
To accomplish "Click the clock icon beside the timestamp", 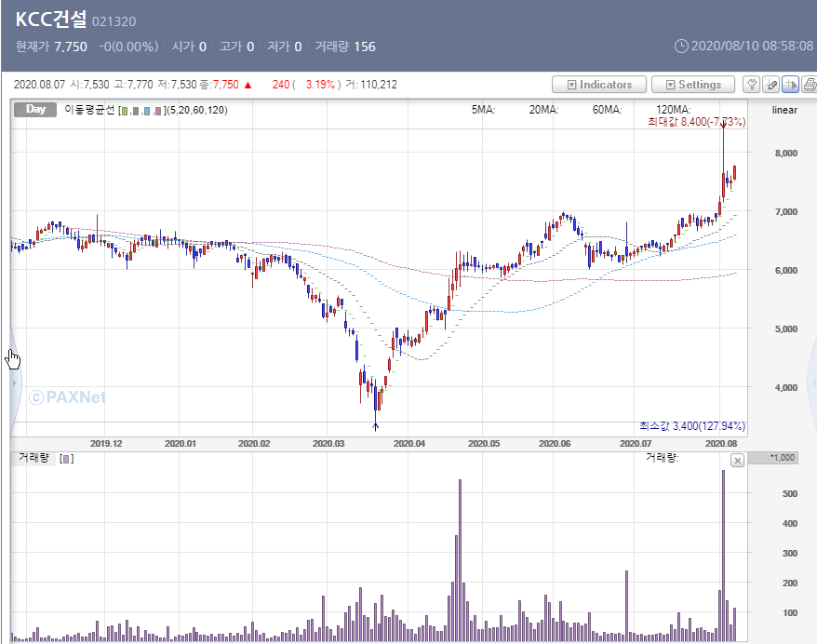I will (x=681, y=47).
